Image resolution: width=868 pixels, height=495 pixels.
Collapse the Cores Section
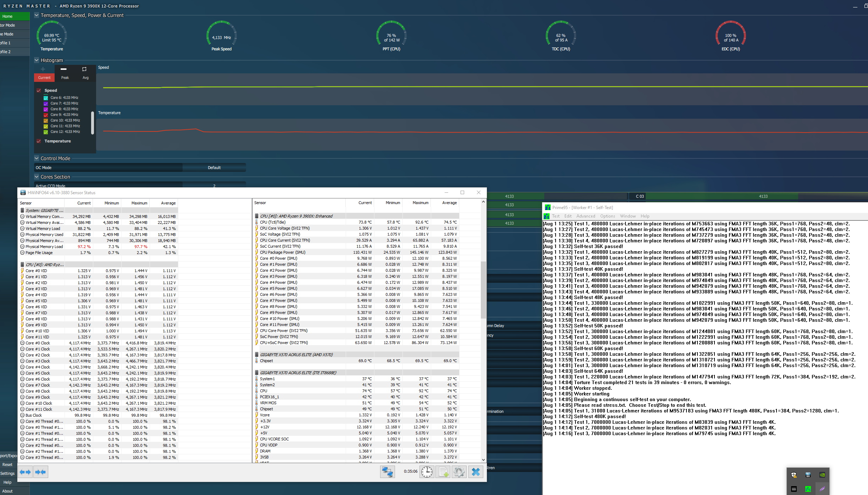37,177
